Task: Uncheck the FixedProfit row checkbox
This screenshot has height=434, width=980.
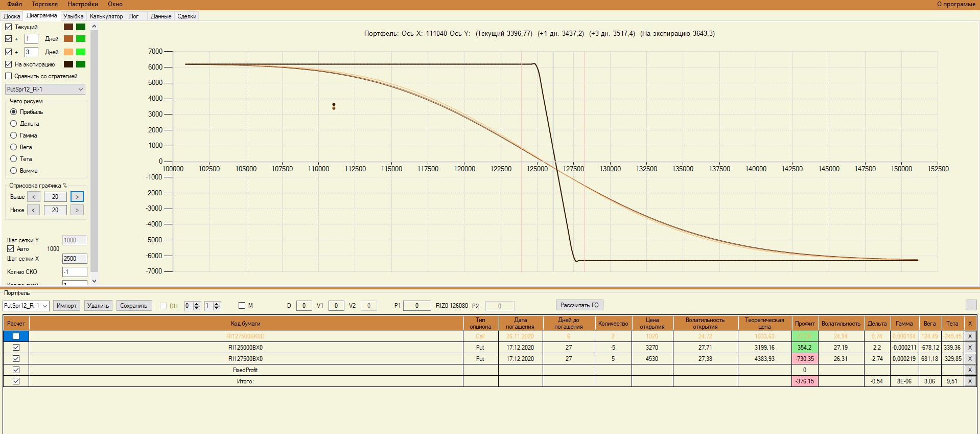Action: (x=16, y=370)
